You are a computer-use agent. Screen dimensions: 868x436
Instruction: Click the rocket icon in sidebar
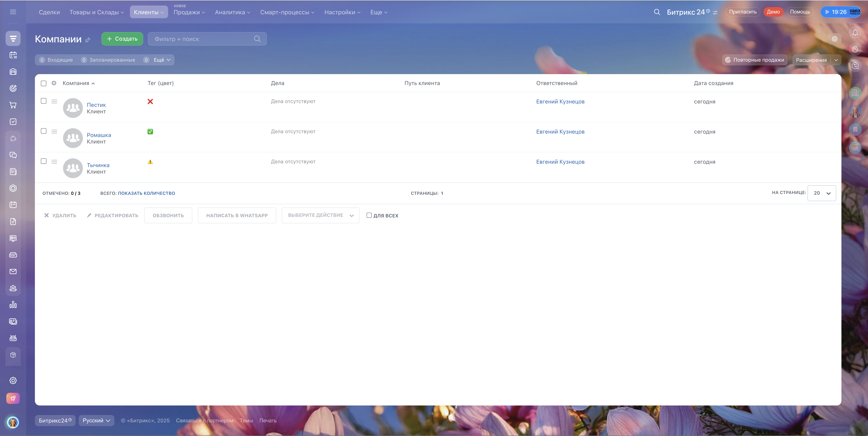pos(13,398)
